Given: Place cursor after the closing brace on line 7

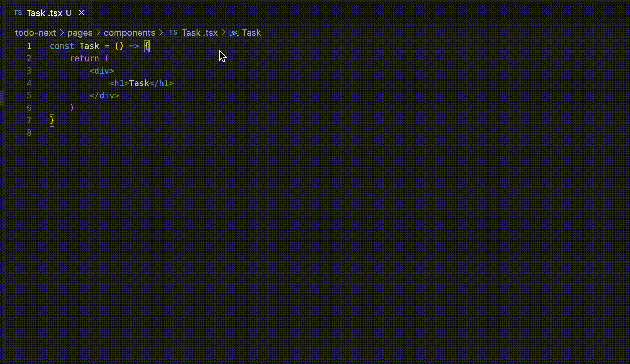Looking at the screenshot, I should (55, 120).
